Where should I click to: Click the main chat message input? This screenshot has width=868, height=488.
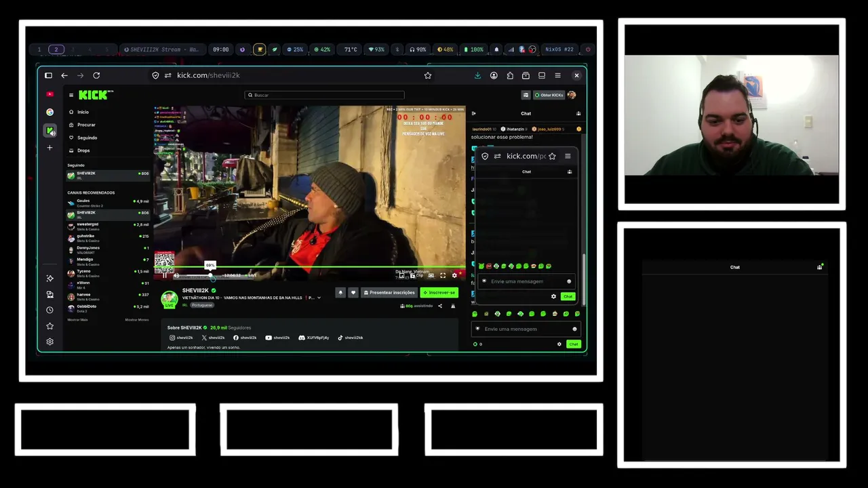(x=526, y=329)
